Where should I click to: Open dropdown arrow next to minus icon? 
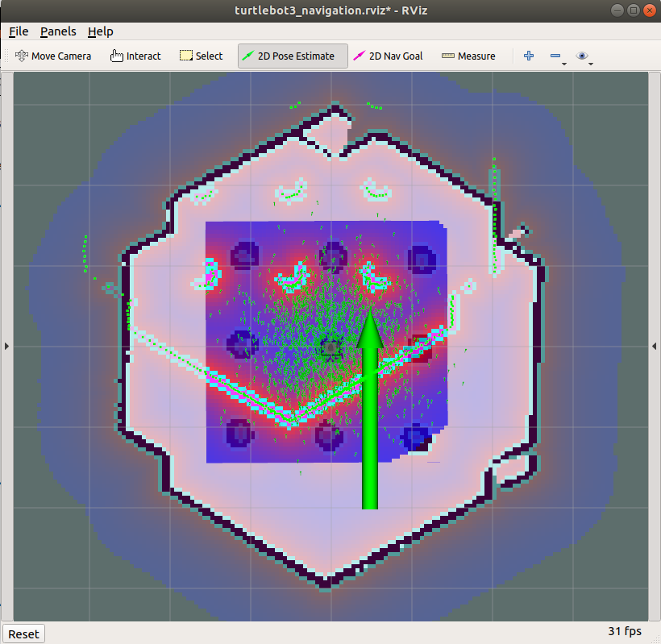[564, 63]
